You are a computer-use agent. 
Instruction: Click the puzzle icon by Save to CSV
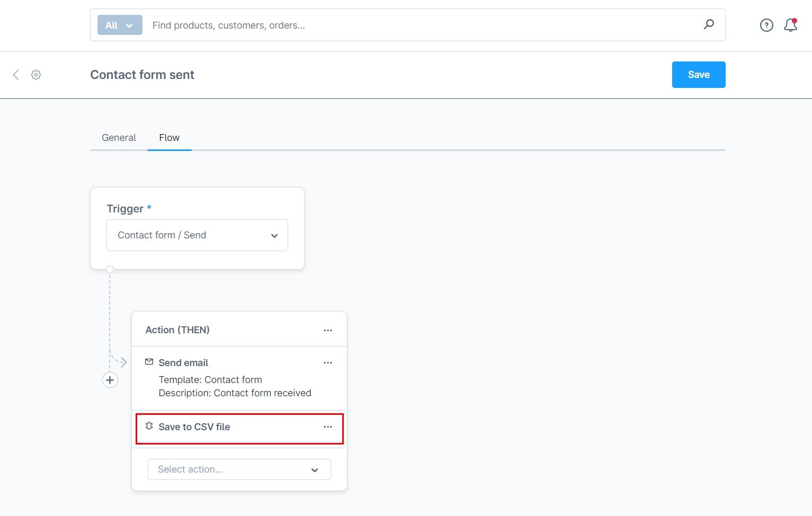click(x=149, y=426)
